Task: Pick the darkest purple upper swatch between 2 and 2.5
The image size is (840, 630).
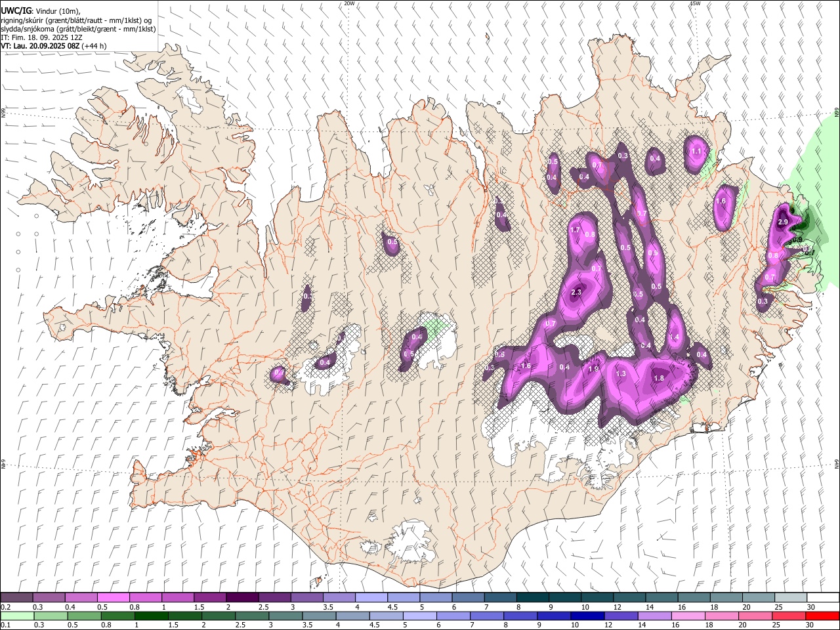Action: 241,597
